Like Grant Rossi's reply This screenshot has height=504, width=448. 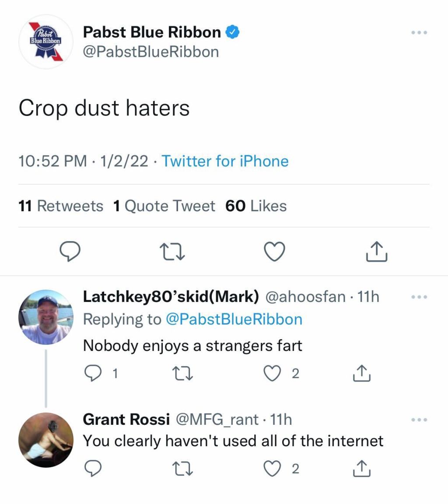point(272,469)
